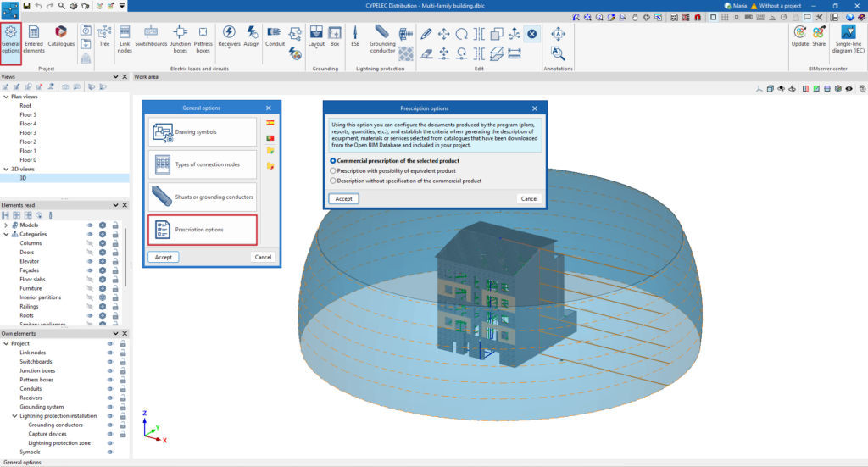Viewport: 868px width, 467px height.
Task: Choose Description without specification of commercial product
Action: coord(332,181)
